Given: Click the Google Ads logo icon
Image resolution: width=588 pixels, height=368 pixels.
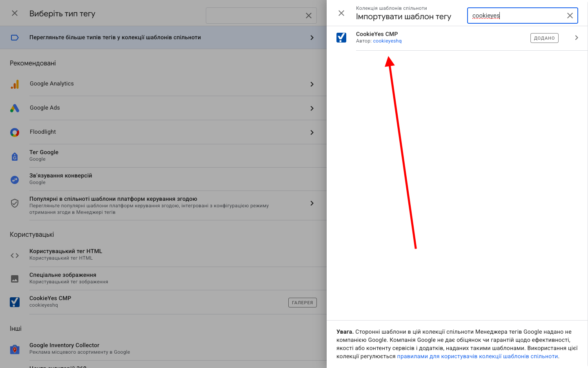Looking at the screenshot, I should tap(15, 108).
